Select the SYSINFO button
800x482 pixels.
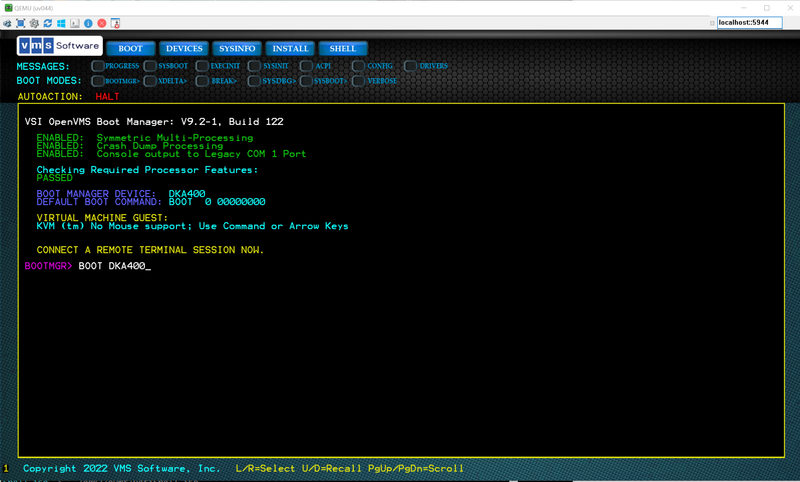(237, 48)
